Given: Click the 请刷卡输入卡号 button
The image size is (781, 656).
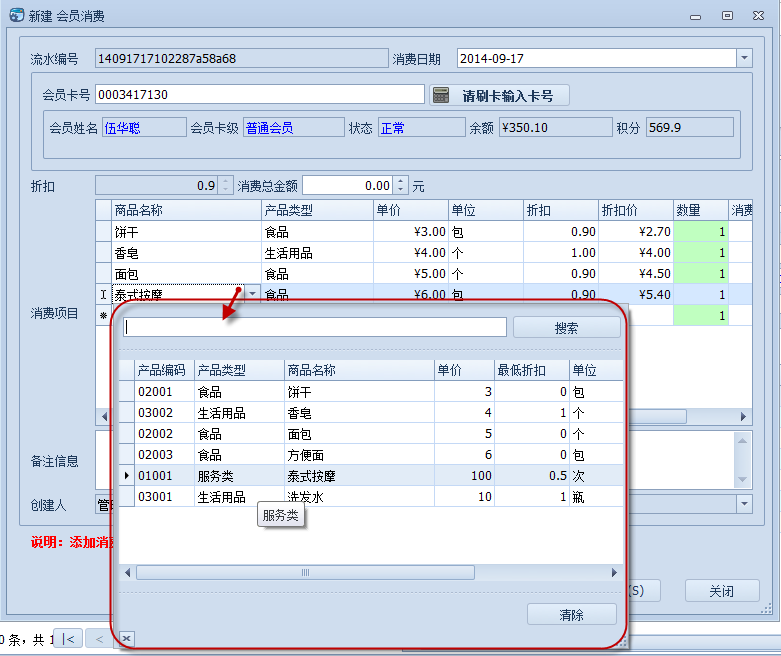Looking at the screenshot, I should point(500,95).
